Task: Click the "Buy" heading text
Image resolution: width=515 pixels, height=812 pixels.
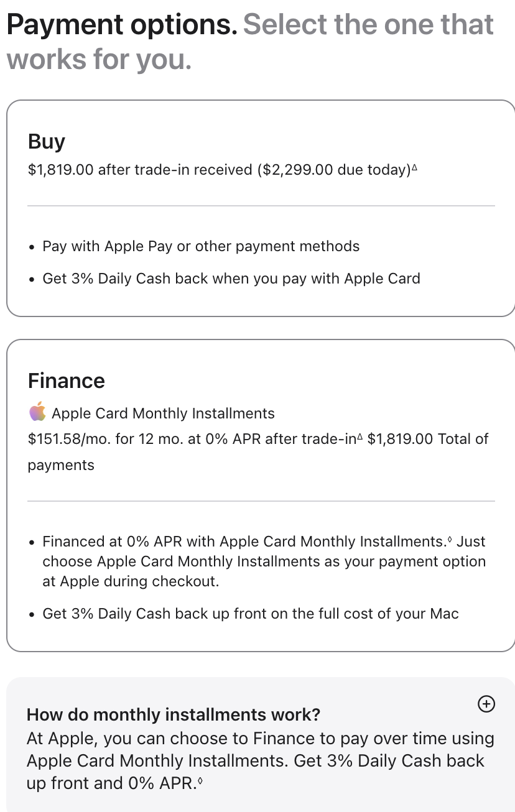Action: point(47,142)
